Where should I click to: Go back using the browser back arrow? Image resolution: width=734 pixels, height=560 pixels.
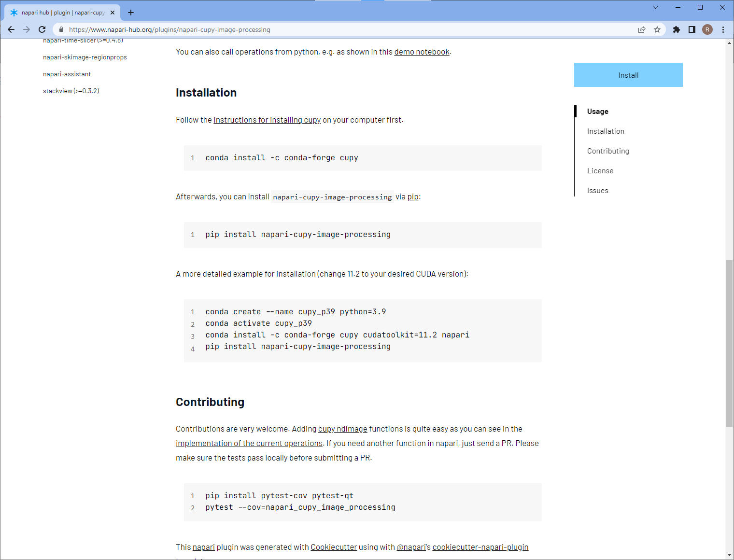pyautogui.click(x=11, y=29)
